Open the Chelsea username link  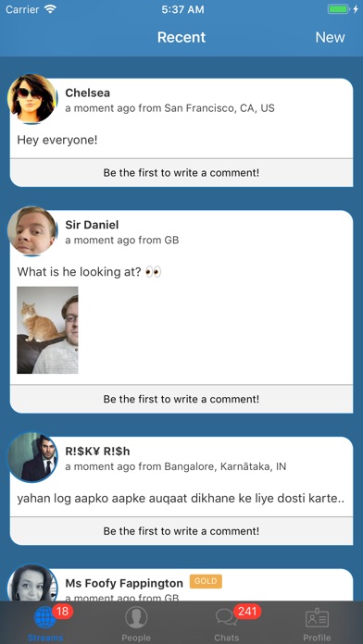88,93
